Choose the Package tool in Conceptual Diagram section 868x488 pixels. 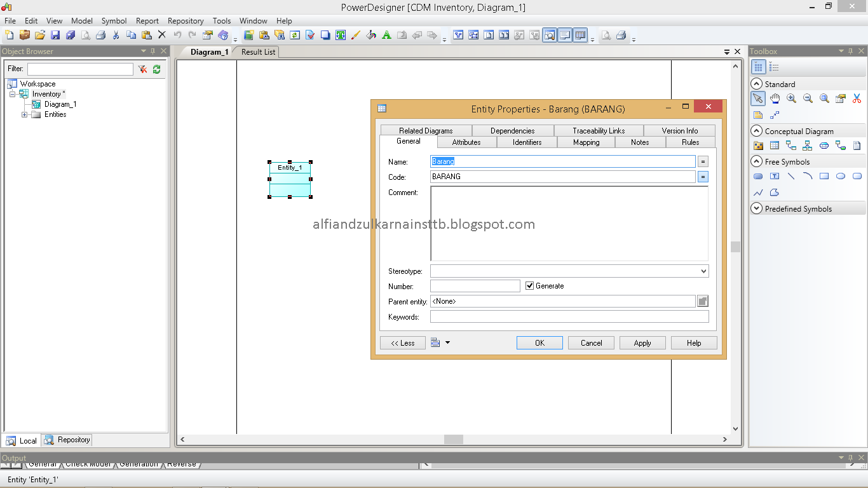coord(758,145)
